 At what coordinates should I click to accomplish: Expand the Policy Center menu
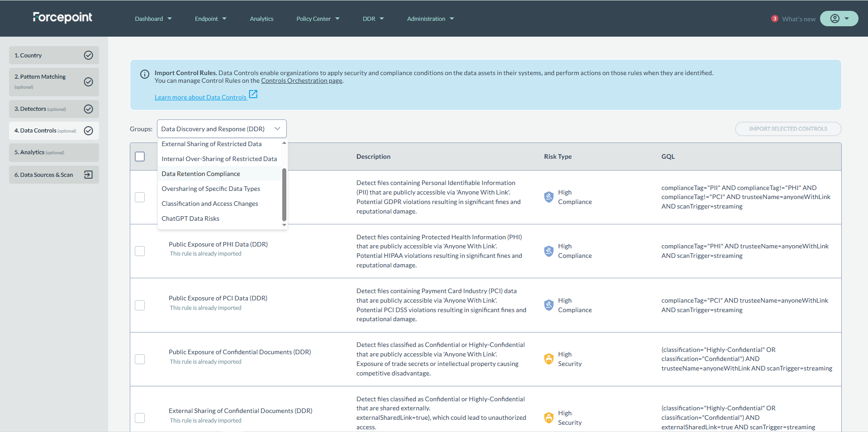318,19
